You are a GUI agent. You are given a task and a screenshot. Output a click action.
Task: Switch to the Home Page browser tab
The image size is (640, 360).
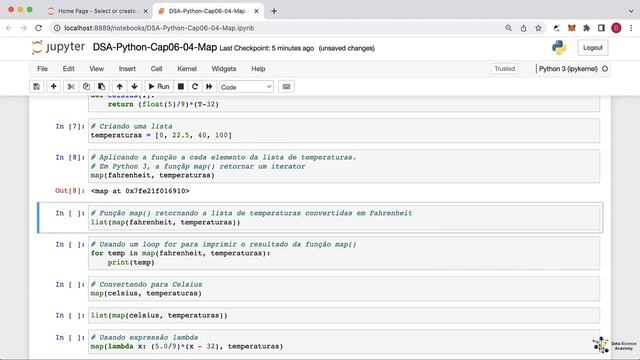point(96,11)
